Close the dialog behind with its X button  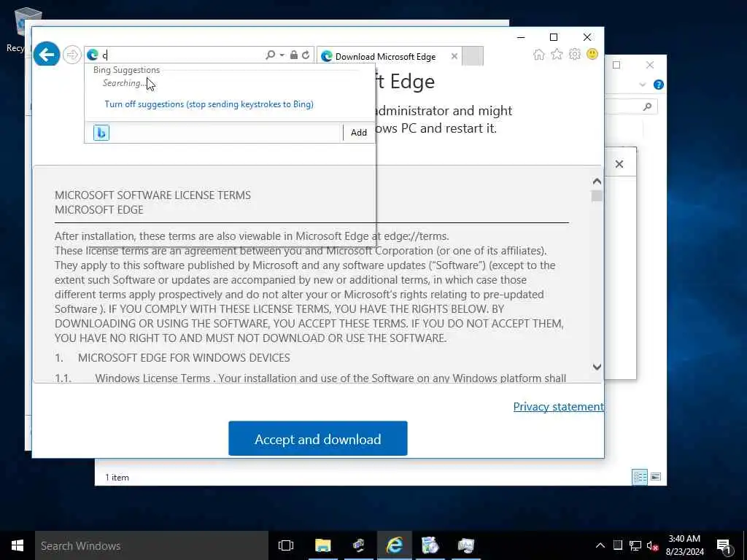pos(619,164)
